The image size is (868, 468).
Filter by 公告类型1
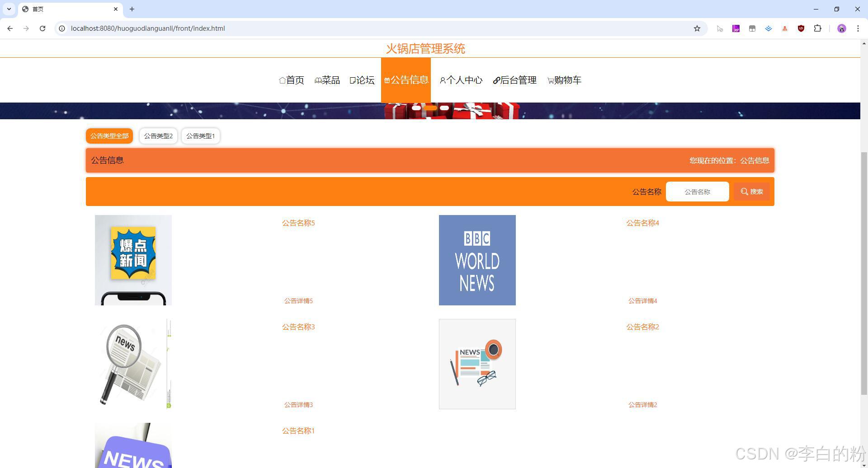click(x=201, y=136)
